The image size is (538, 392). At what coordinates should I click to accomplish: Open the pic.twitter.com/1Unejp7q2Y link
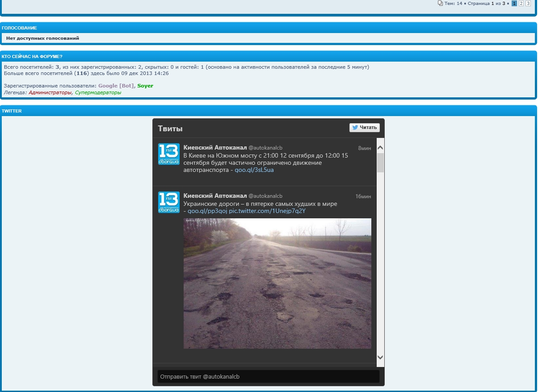(267, 211)
